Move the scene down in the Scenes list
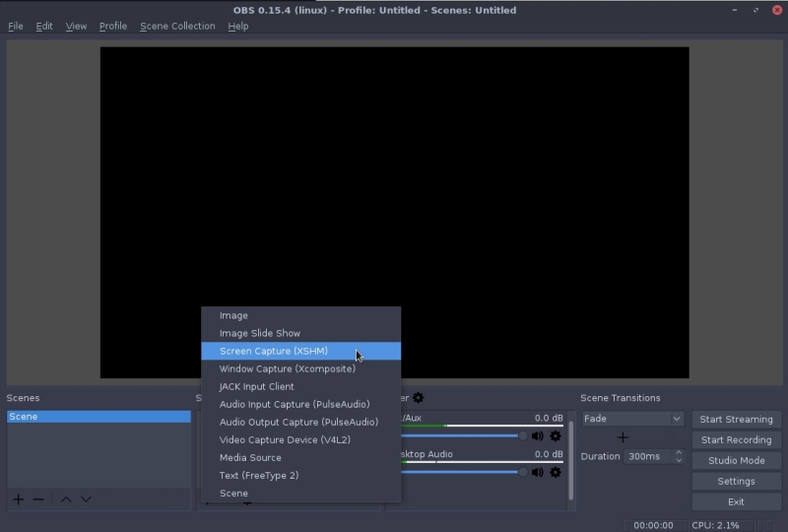 point(86,499)
